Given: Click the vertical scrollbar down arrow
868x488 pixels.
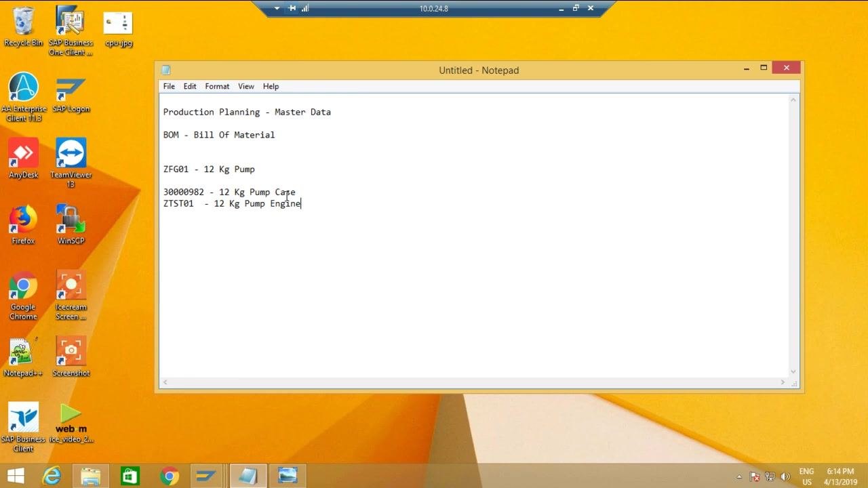Looking at the screenshot, I should pos(793,371).
